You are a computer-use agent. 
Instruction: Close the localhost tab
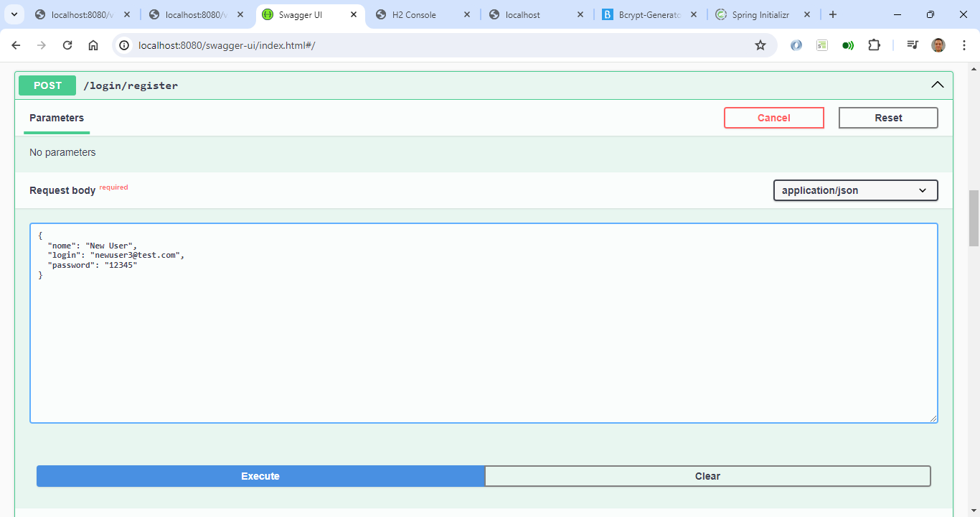click(x=580, y=14)
